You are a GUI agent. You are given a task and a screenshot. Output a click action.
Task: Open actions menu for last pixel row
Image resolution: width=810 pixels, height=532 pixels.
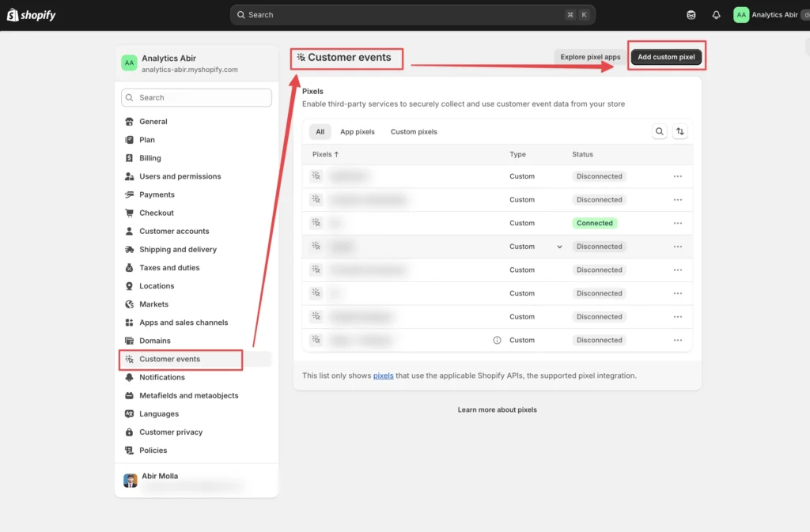point(678,340)
